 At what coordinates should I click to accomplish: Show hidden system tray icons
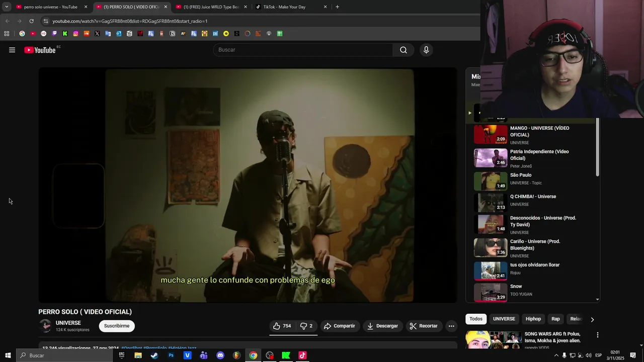pos(555,355)
